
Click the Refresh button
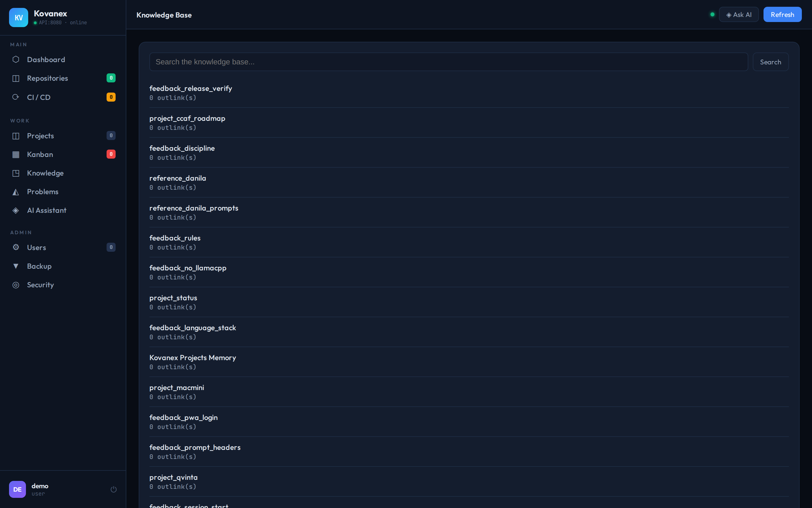(x=782, y=14)
